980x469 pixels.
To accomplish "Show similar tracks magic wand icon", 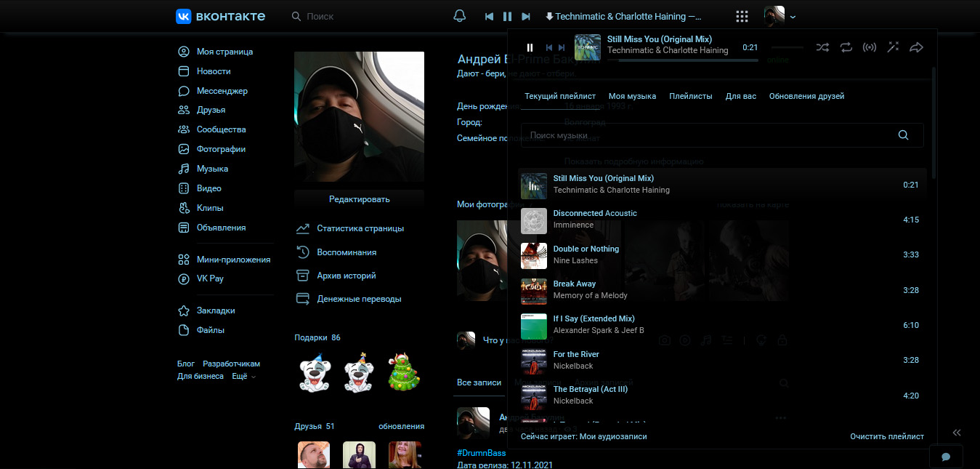I will coord(893,47).
